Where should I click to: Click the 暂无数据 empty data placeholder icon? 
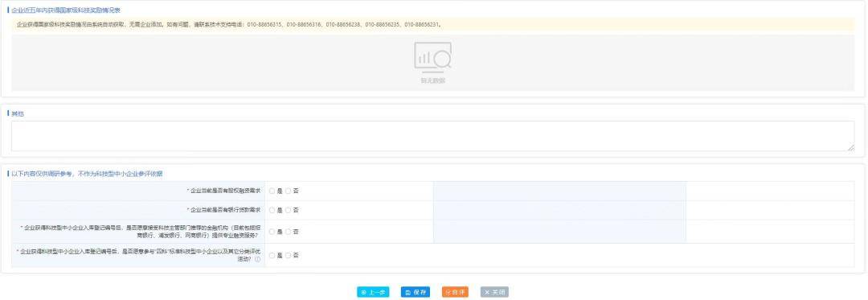433,58
